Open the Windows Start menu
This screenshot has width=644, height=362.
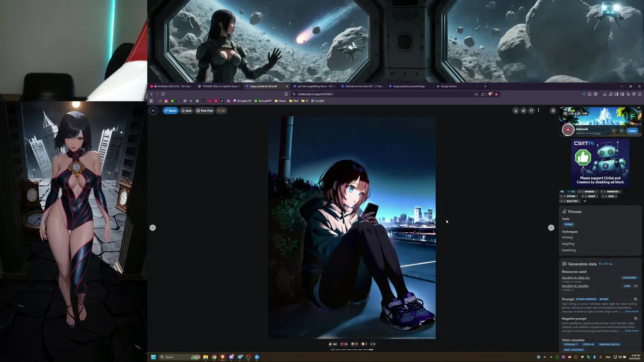click(x=153, y=357)
